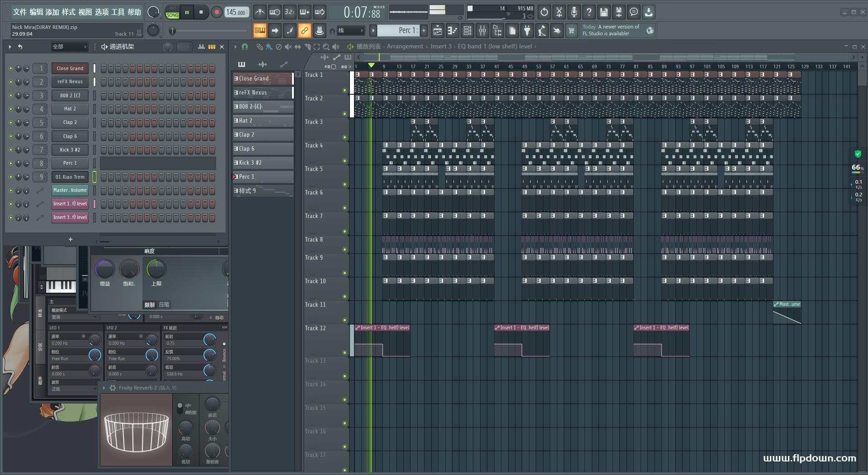868x475 pixels.
Task: Select the 808 2 (C) channel button
Action: [x=70, y=95]
